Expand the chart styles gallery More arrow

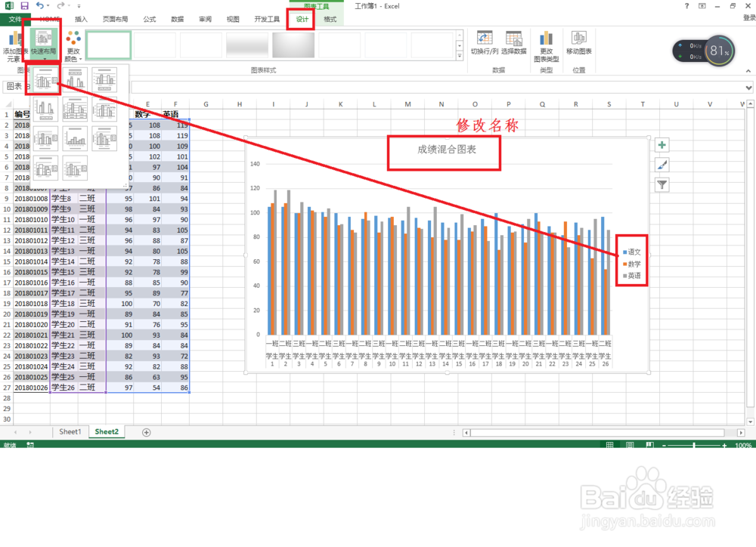pyautogui.click(x=460, y=55)
